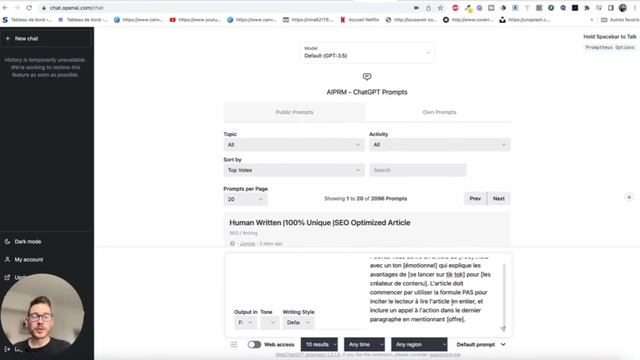640x360 pixels.
Task: Open the Tone dropdown
Action: [270, 322]
